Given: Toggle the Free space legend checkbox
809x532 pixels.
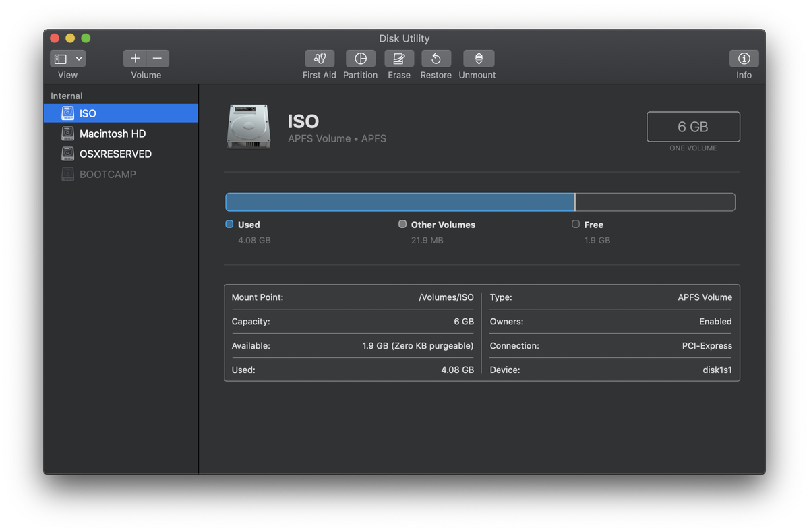Looking at the screenshot, I should (576, 224).
